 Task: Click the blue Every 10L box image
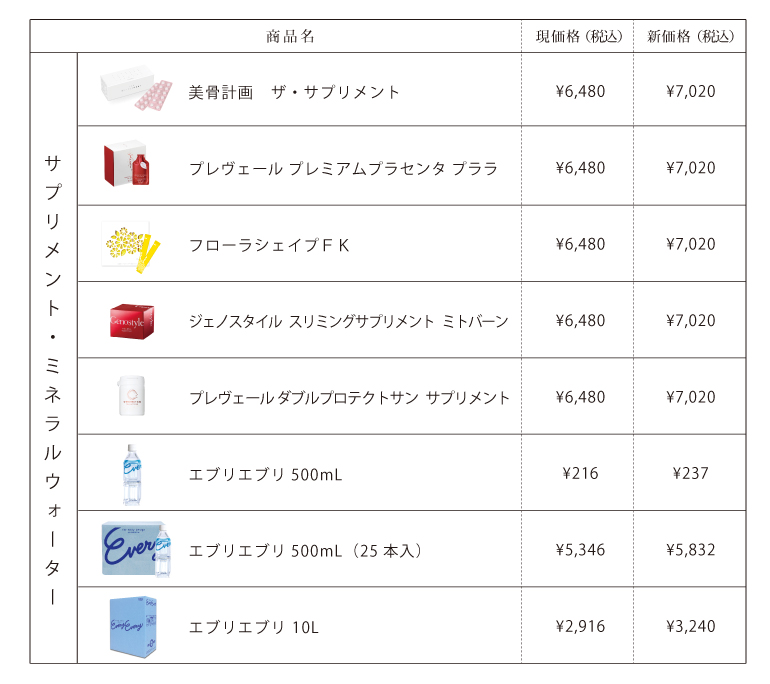coord(133,627)
